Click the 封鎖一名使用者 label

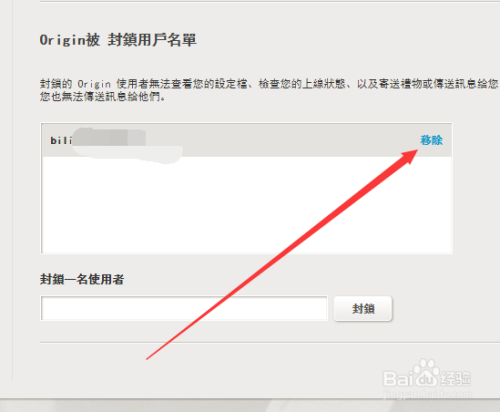82,279
